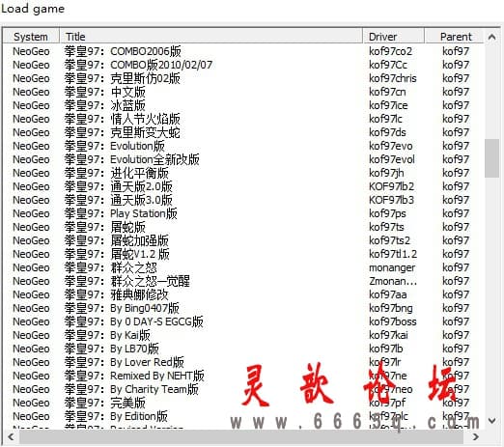Click the horizontal scroll left arrow

(x=11, y=436)
